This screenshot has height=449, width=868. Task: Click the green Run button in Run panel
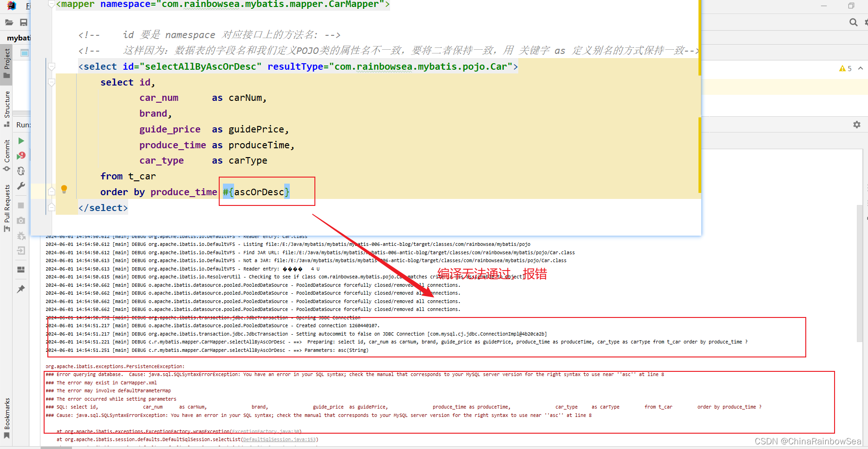coord(21,141)
